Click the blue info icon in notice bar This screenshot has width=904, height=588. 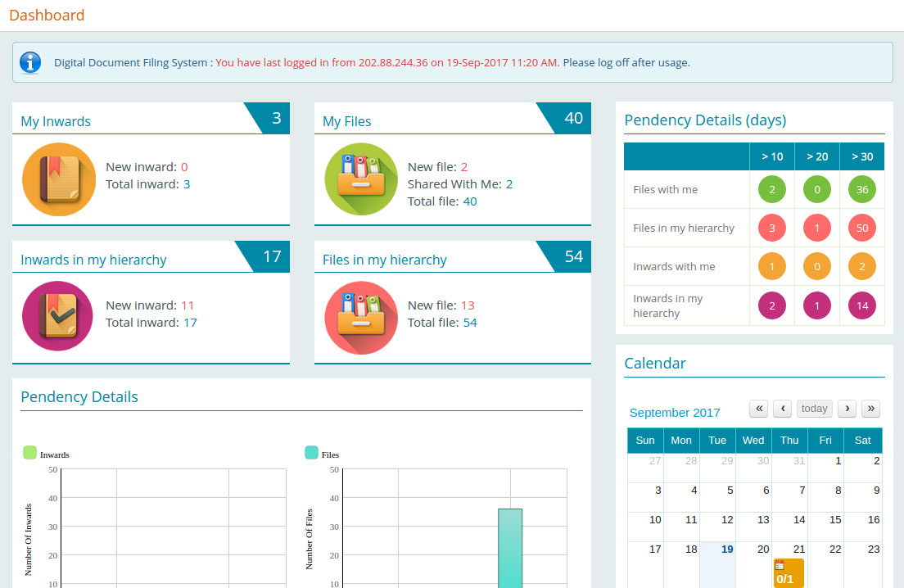(30, 62)
